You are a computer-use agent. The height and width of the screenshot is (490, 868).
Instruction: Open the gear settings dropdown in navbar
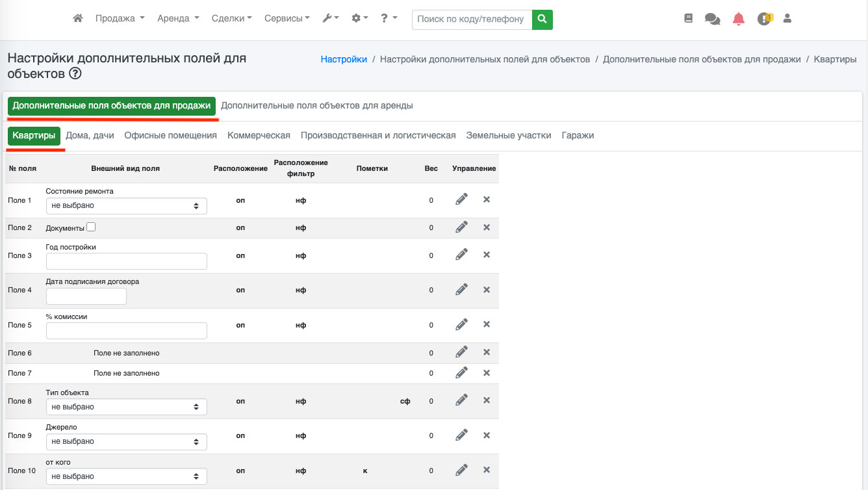[x=359, y=19]
